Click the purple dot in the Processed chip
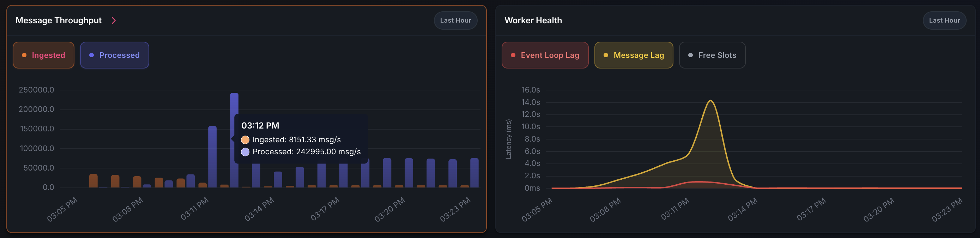980x238 pixels. tap(92, 55)
